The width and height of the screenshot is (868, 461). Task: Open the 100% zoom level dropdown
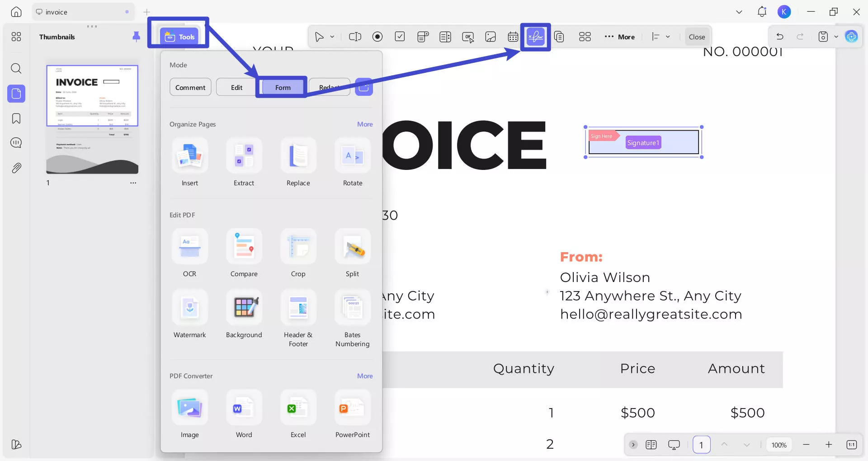tap(779, 445)
